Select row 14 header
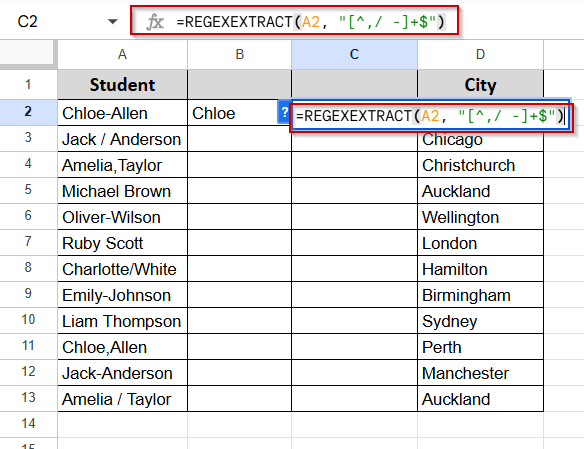 (28, 424)
